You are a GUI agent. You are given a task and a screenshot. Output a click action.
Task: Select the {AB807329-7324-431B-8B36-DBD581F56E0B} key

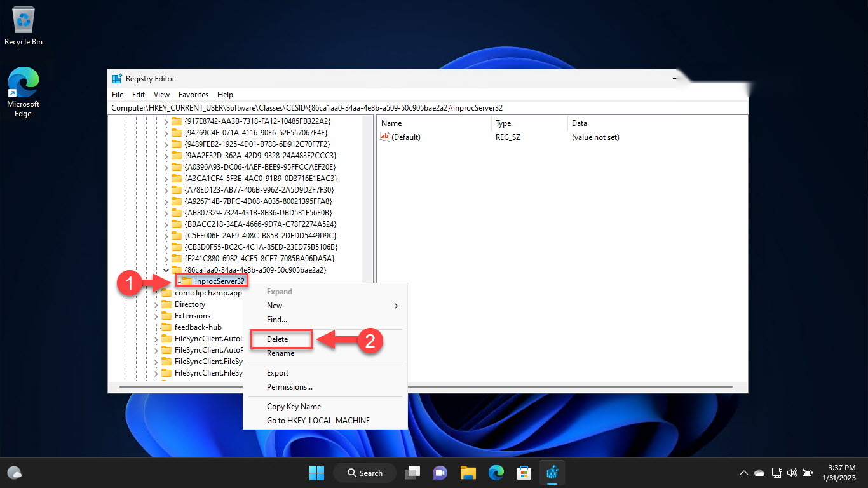click(x=258, y=213)
